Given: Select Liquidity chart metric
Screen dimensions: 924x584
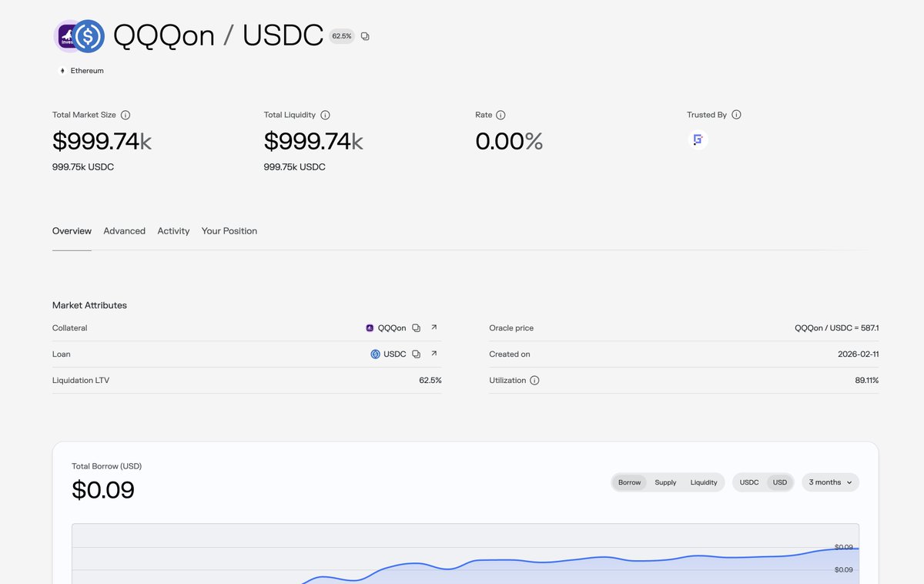Looking at the screenshot, I should pos(704,482).
